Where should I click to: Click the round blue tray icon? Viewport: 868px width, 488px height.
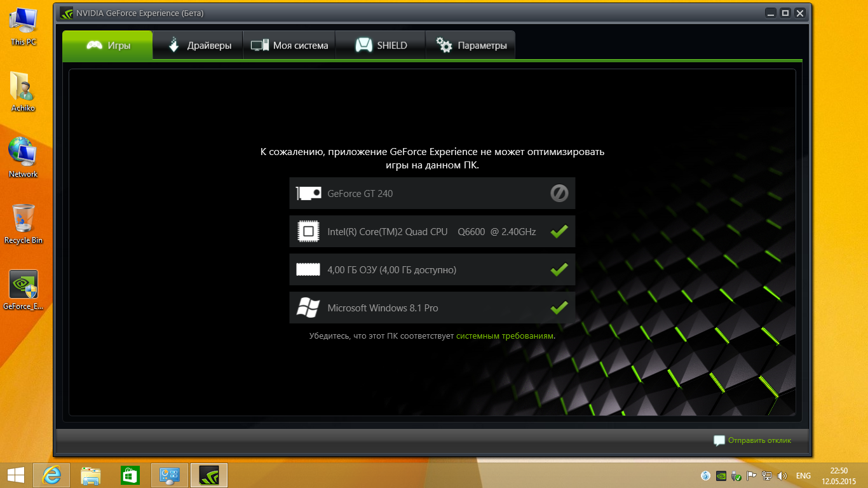click(706, 475)
